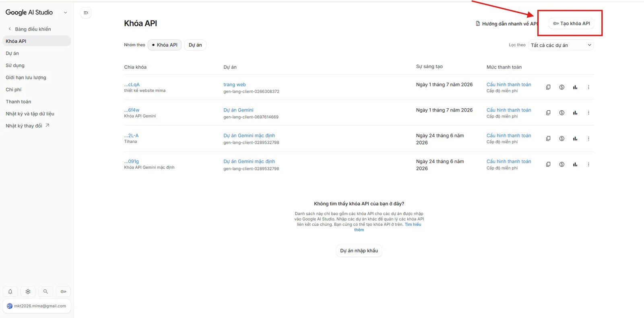Open notifications bell icon
Viewport: 644px width, 318px height.
tap(10, 291)
